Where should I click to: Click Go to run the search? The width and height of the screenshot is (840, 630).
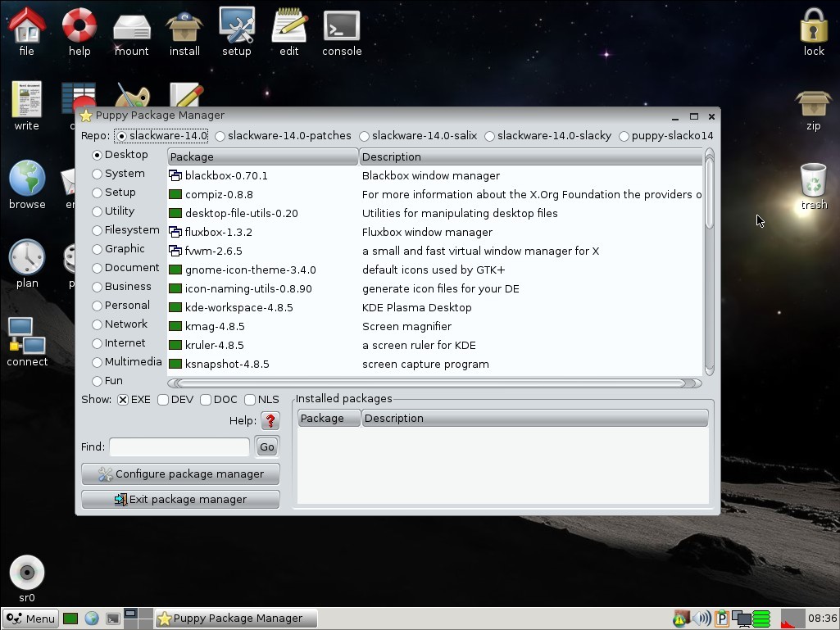[267, 446]
